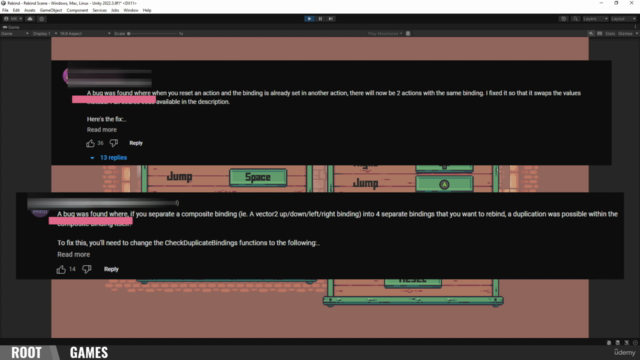Click the icon beside Play Maximized

coord(408,33)
